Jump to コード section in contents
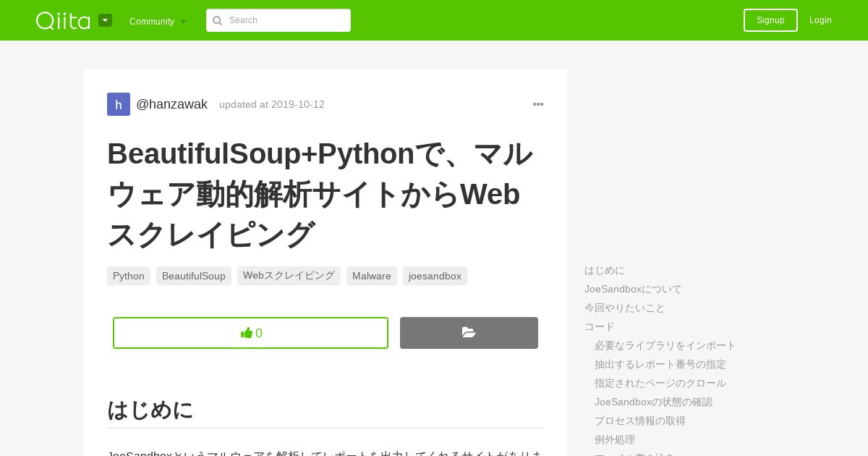 pos(600,326)
